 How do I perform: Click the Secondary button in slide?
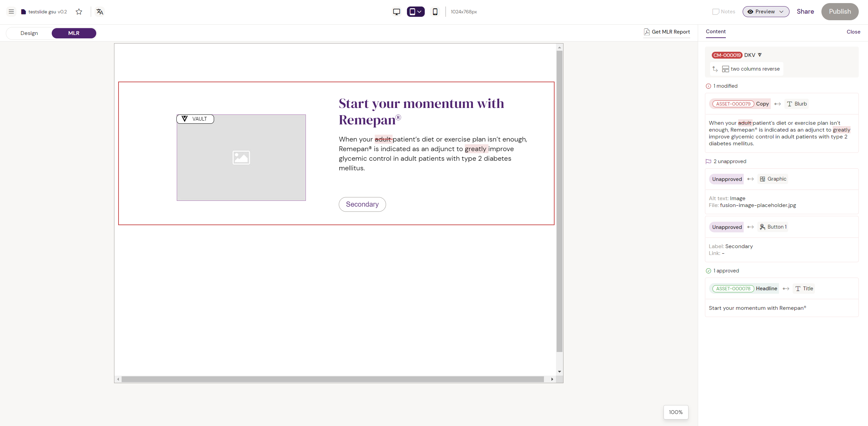[362, 205]
